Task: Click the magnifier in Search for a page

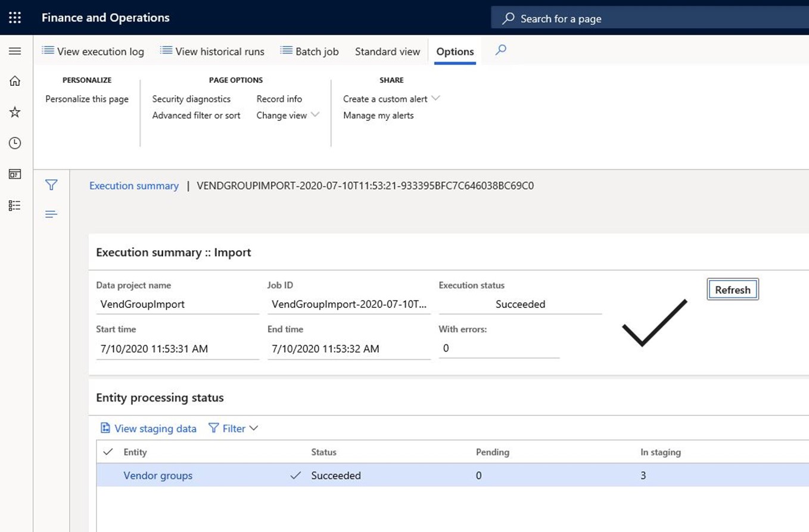Action: [x=508, y=18]
